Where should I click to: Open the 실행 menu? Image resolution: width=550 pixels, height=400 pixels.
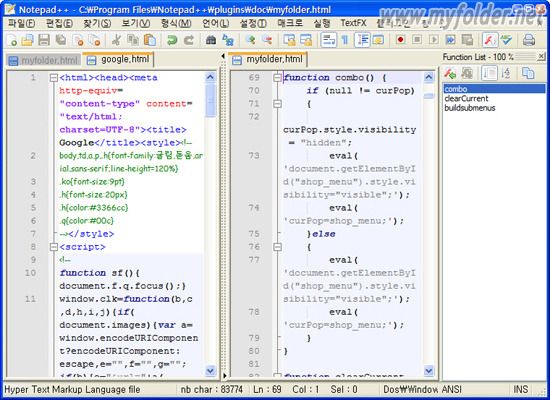[322, 23]
